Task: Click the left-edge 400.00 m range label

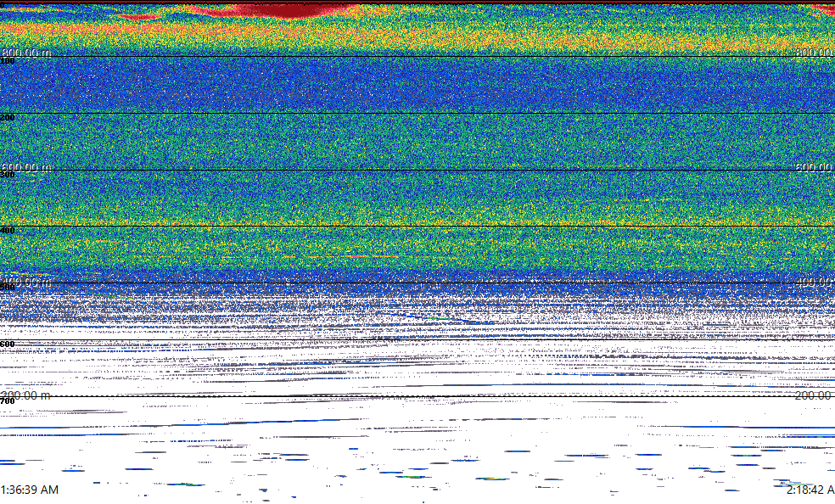Action: [x=25, y=282]
